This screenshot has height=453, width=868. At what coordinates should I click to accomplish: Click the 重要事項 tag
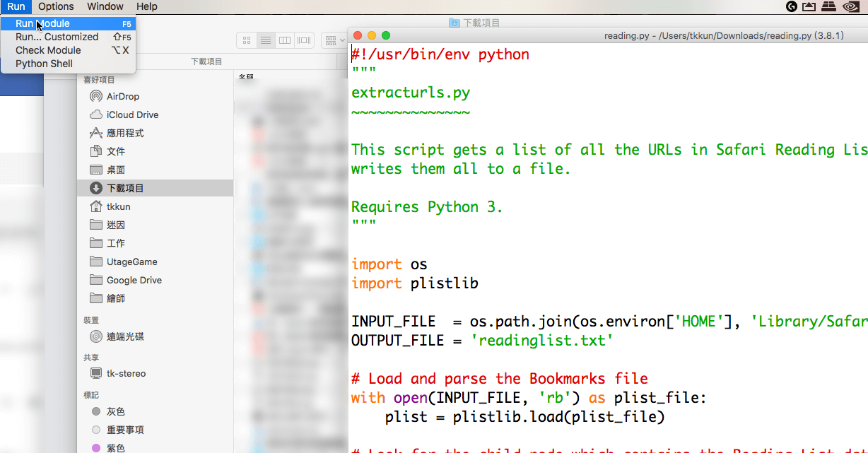pos(155,430)
